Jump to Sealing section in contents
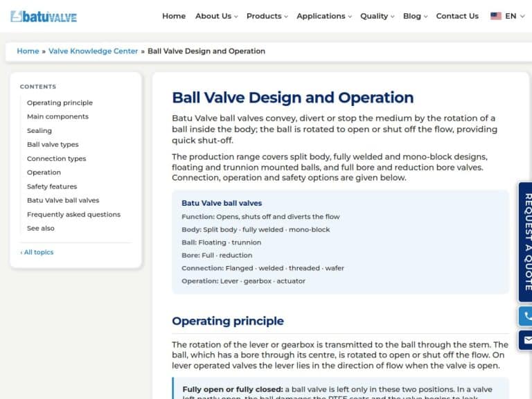The image size is (532, 399). tap(39, 131)
